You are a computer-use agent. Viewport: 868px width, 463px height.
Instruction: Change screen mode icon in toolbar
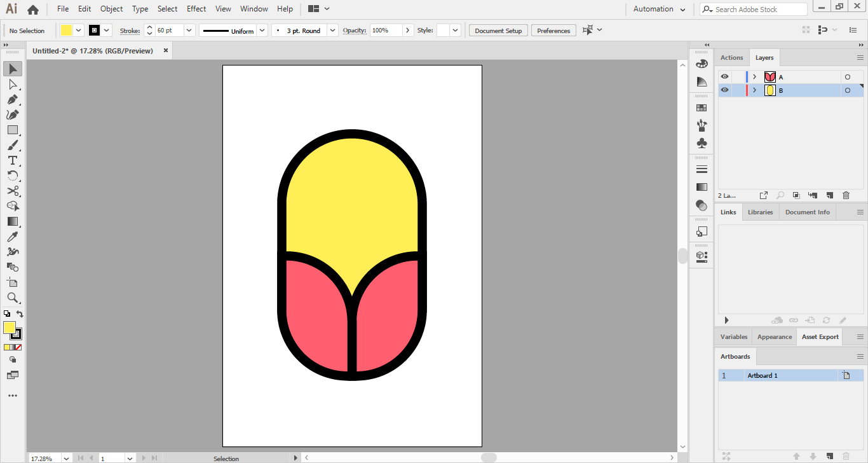click(x=13, y=375)
